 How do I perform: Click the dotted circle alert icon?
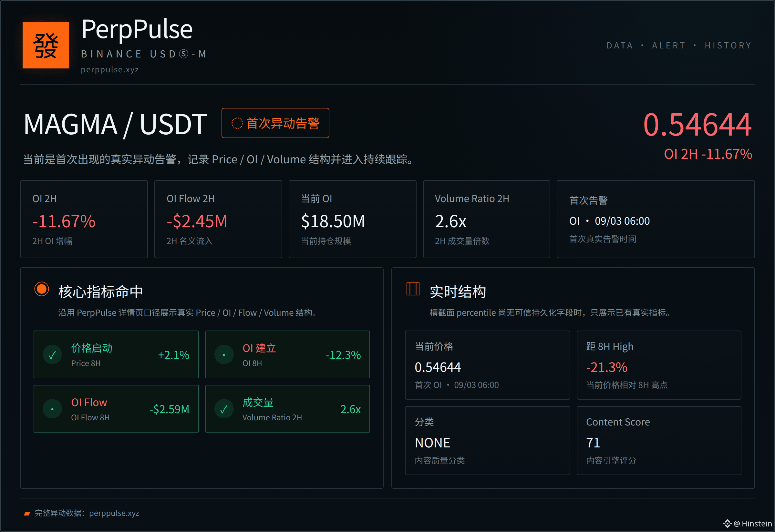[237, 123]
